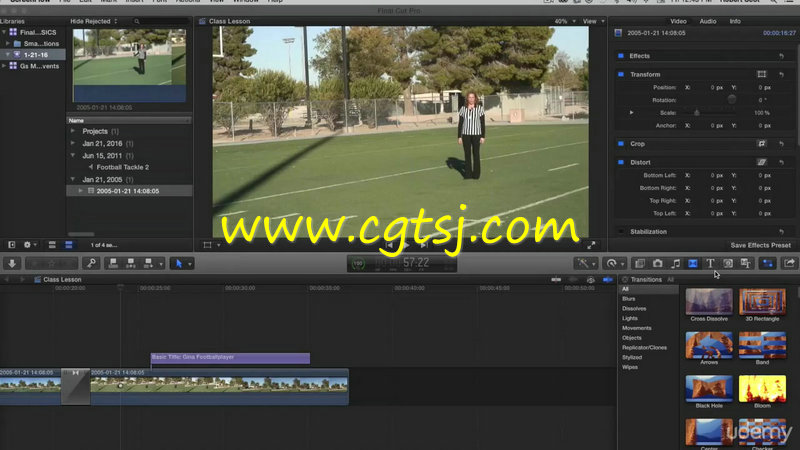Toggle Crop enable checkbox
This screenshot has width=800, height=450.
pos(621,144)
